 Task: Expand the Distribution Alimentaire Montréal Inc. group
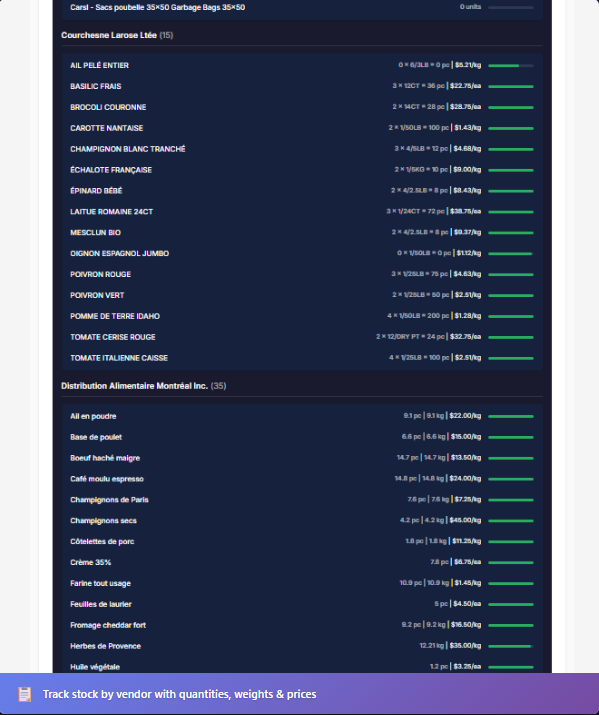pos(144,386)
